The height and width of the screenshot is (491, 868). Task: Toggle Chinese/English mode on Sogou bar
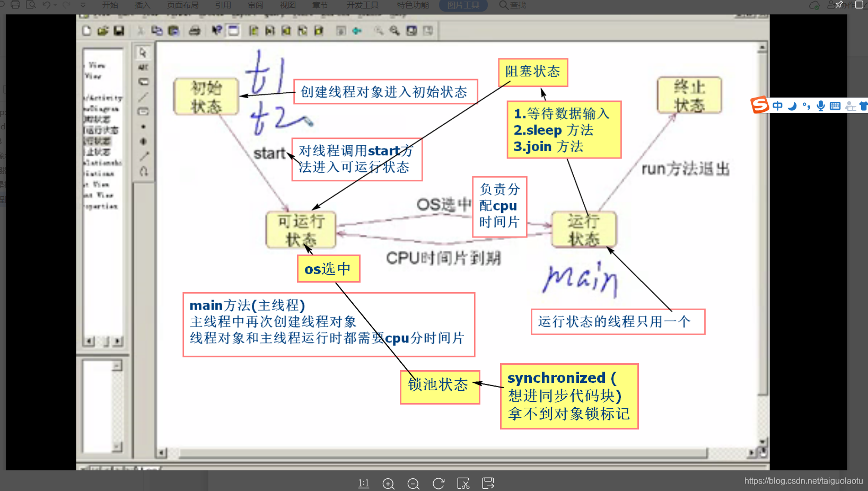pyautogui.click(x=777, y=106)
